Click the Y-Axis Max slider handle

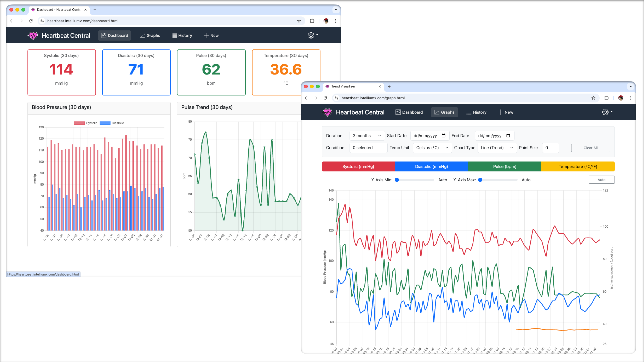coord(480,180)
